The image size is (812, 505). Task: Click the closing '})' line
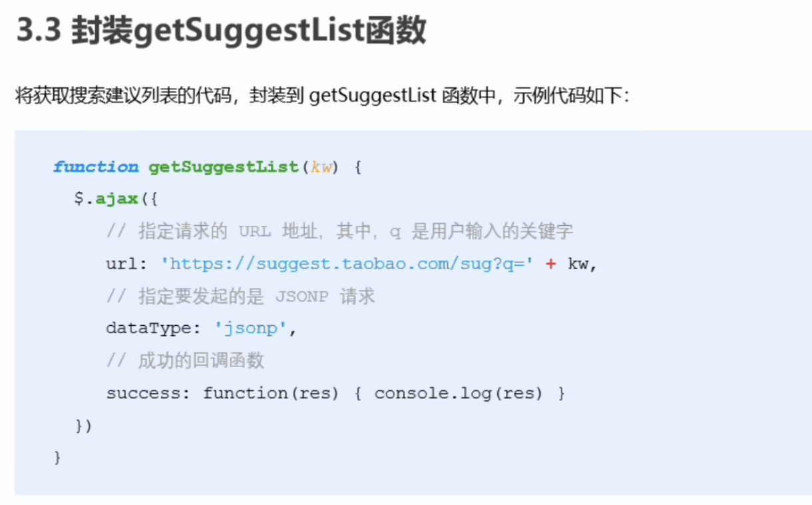pyautogui.click(x=83, y=425)
